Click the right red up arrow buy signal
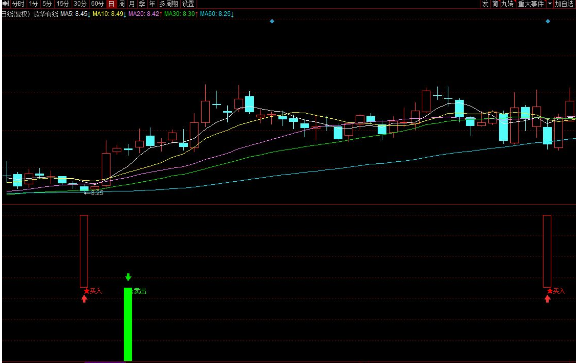Viewport: 576px width, 363px height. click(x=547, y=299)
